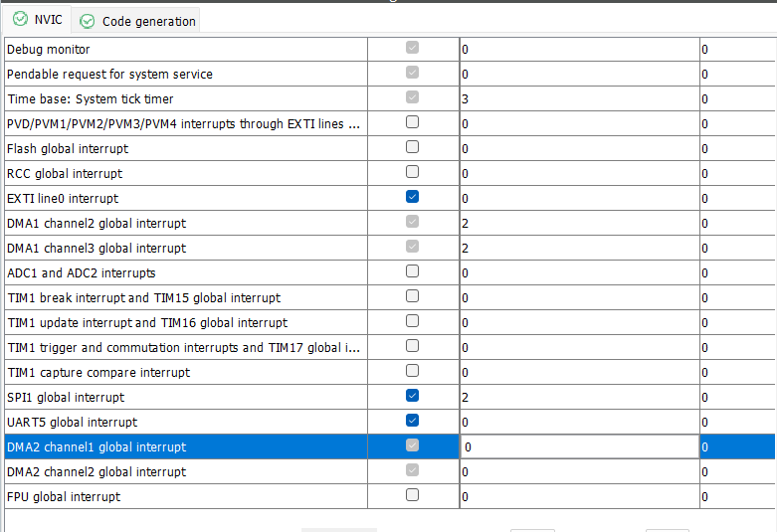Enable ADC1 and ADC2 interrupts checkbox
Screen dimensions: 777x532
pyautogui.click(x=413, y=271)
